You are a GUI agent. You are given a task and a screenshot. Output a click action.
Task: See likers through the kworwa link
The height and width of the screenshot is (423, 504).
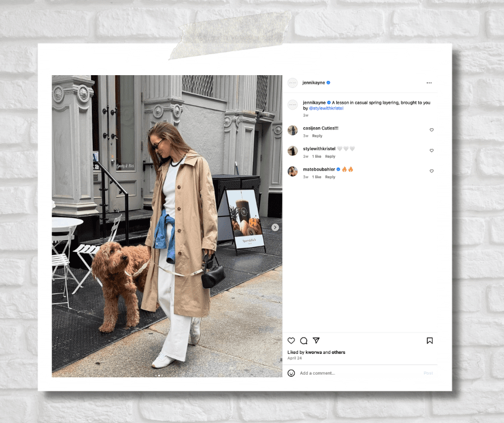[312, 352]
